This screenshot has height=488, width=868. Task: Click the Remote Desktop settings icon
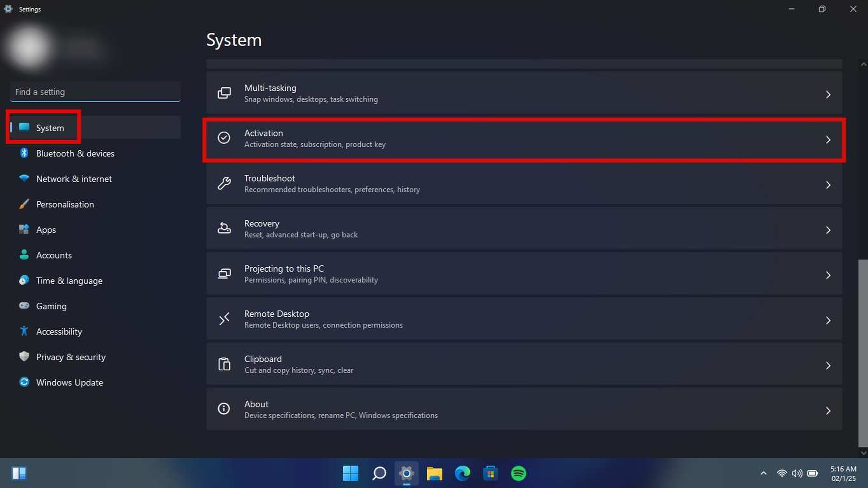point(225,319)
